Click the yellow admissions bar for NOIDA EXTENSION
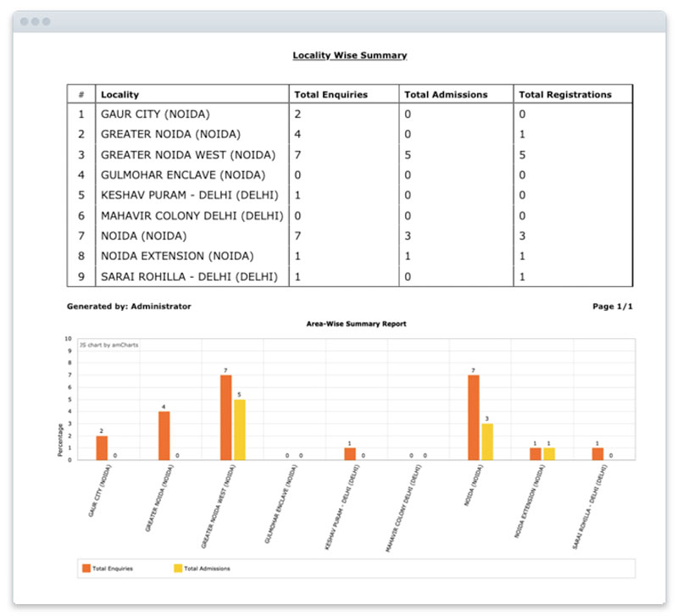This screenshot has width=678, height=616. [x=549, y=454]
